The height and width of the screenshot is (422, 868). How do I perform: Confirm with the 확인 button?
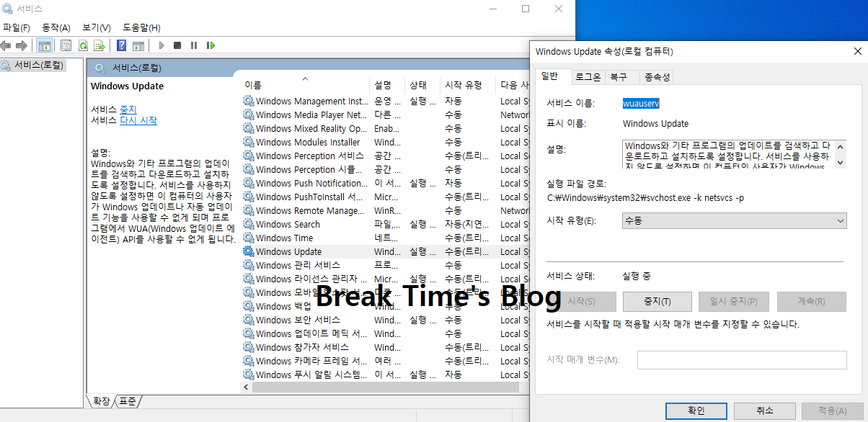point(696,411)
